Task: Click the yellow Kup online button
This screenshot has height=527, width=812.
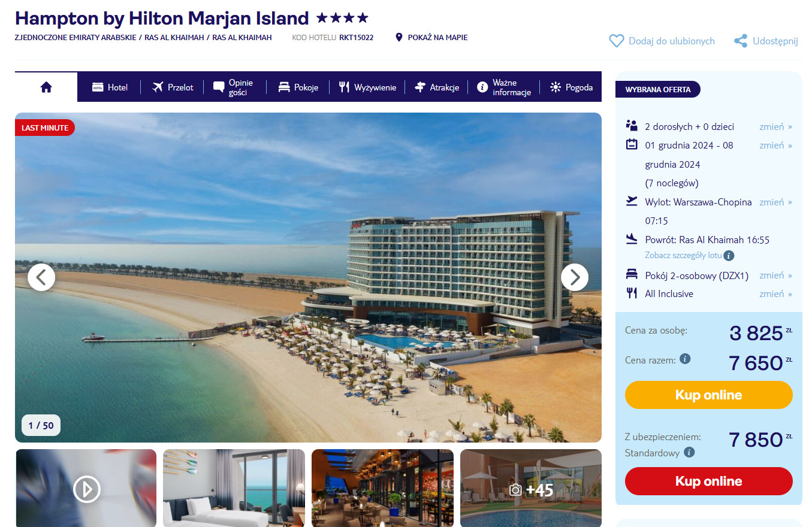Action: tap(708, 395)
